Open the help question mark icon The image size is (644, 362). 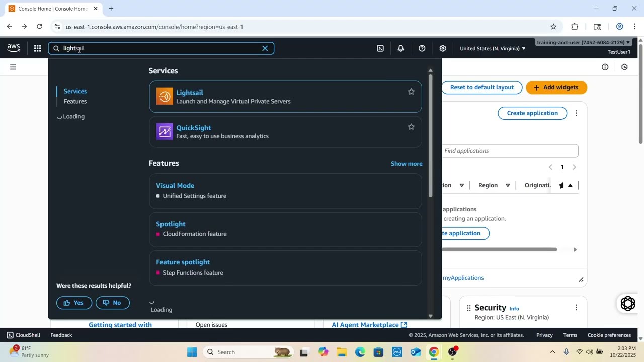[x=422, y=48]
